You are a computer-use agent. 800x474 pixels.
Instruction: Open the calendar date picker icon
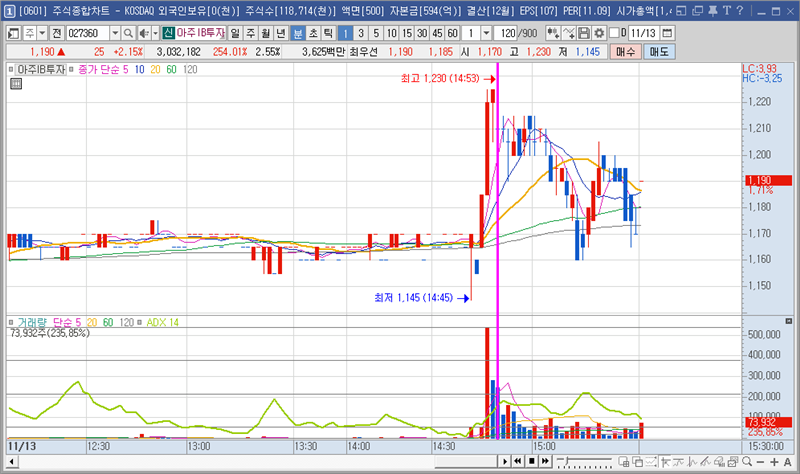(667, 33)
